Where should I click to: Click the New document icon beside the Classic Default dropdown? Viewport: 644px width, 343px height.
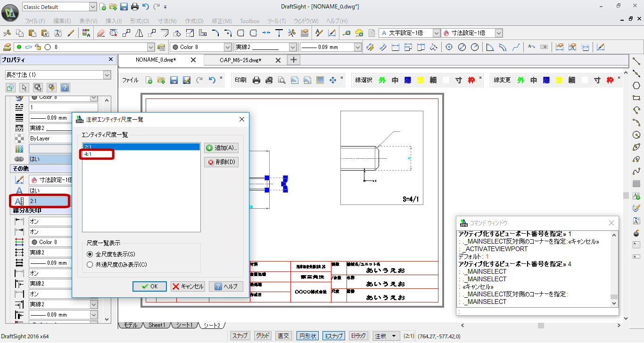click(103, 7)
